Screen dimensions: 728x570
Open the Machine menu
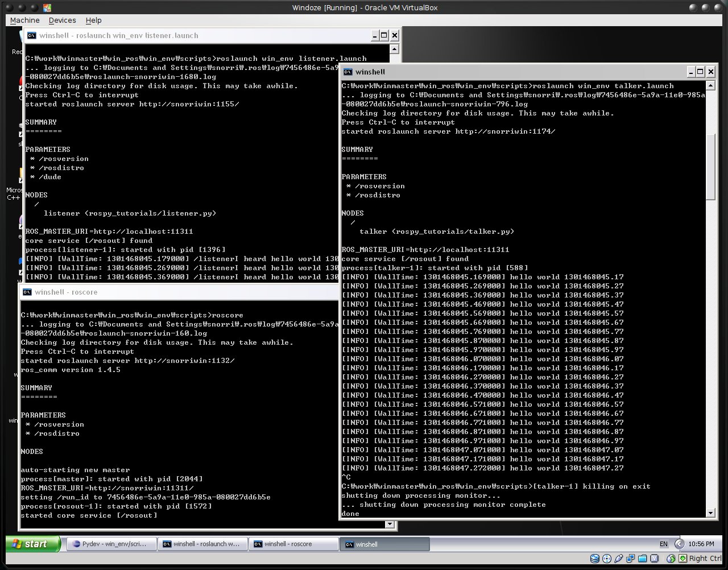[25, 20]
